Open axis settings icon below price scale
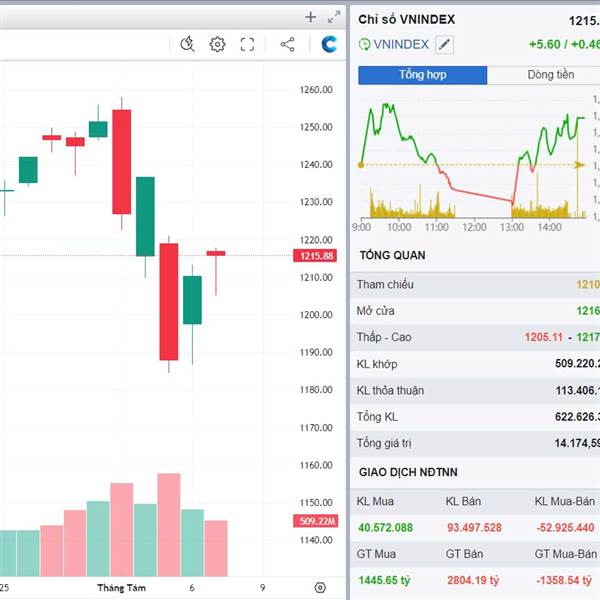600x600 pixels. (x=320, y=587)
